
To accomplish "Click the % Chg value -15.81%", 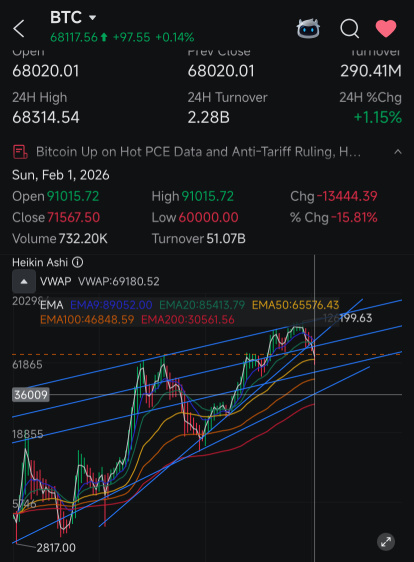I will coord(354,218).
